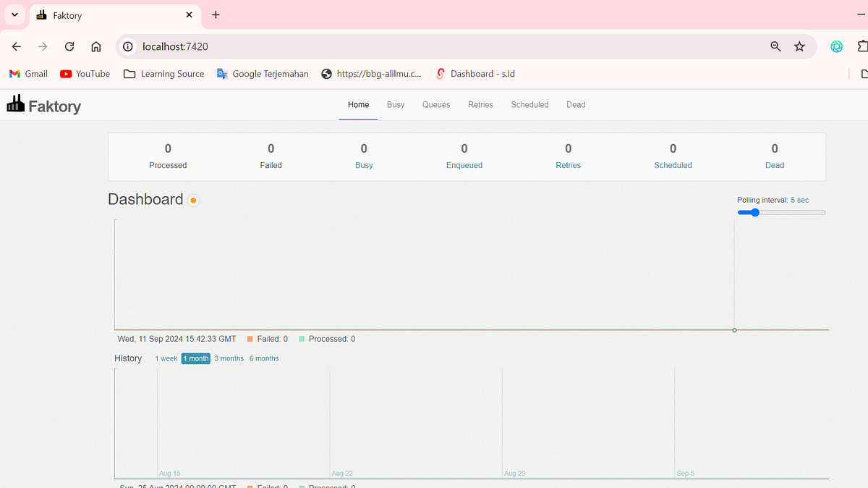Screen dimensions: 868x488
Task: Adjust the polling interval slider
Action: tap(781, 213)
